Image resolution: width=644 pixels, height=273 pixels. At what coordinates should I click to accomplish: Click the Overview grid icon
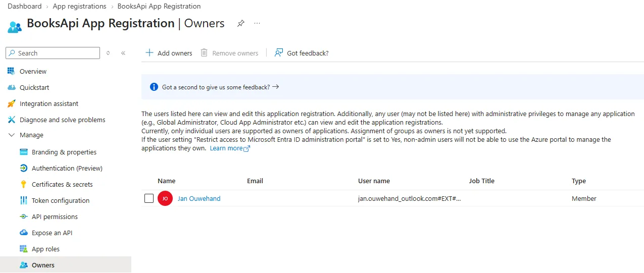pyautogui.click(x=11, y=71)
